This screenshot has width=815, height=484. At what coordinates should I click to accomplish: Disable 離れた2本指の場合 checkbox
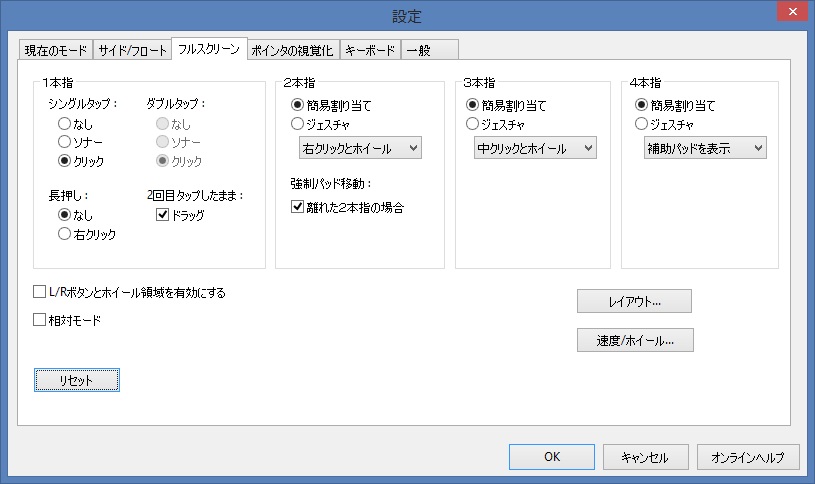pyautogui.click(x=297, y=207)
